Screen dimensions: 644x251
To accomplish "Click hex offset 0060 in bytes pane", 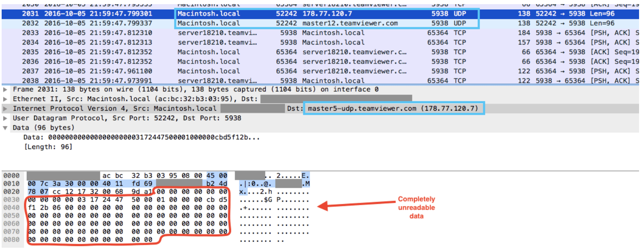I will 12,223.
